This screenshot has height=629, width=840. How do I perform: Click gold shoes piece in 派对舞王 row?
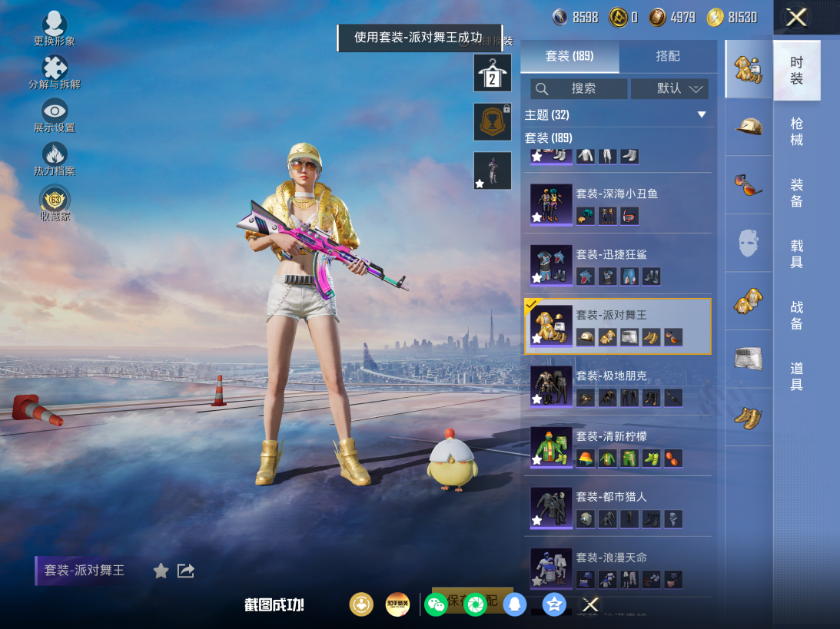pos(652,337)
